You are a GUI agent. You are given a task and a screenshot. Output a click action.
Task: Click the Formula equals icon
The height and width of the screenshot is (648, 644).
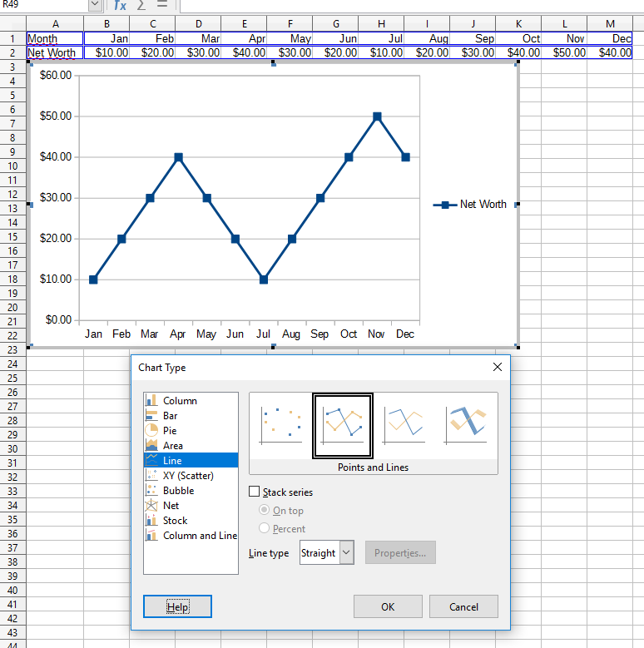coord(162,5)
